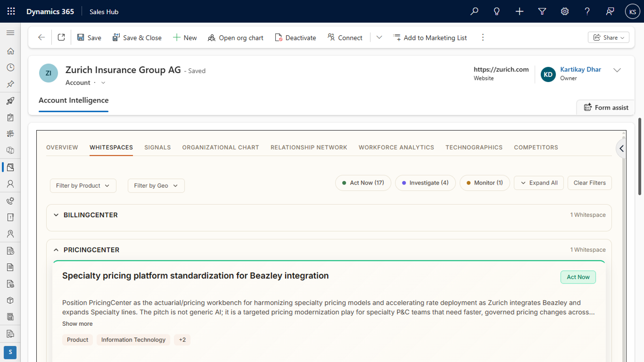Open the advanced find funnel icon
Screen dimensions: 644x362
pyautogui.click(x=542, y=11)
